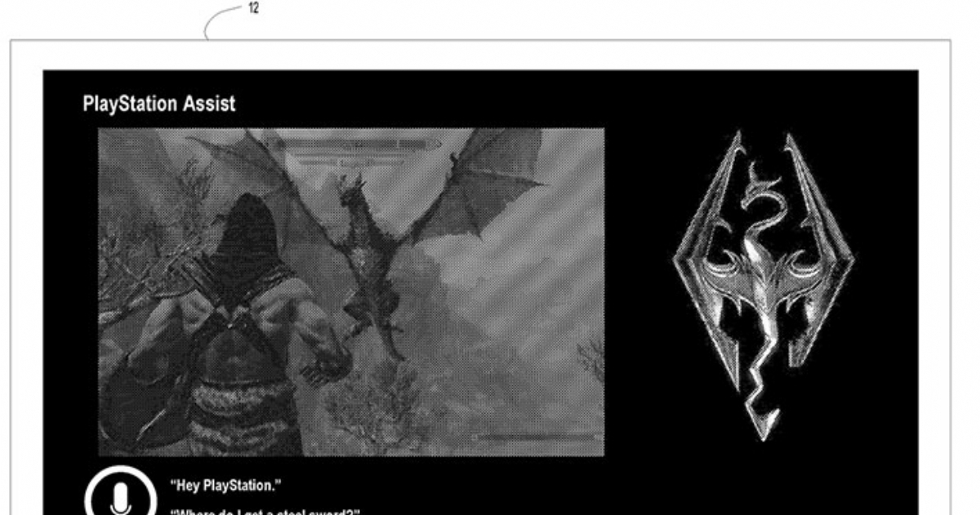Select the Skyrim dragon logo
The width and height of the screenshot is (980, 515).
click(x=763, y=286)
